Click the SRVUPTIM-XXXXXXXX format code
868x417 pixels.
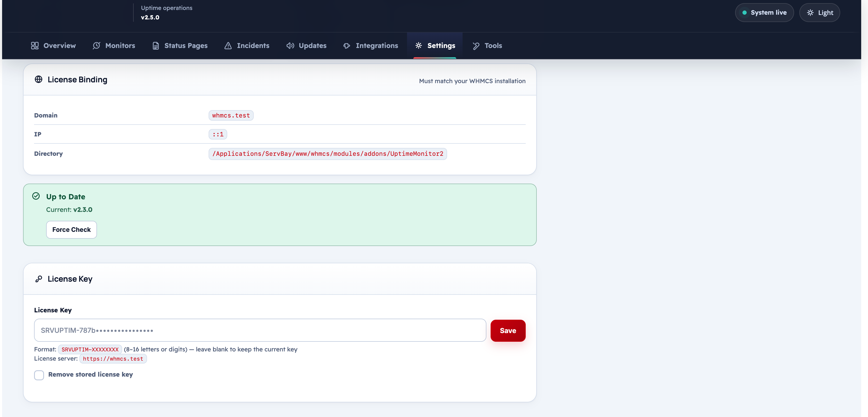click(90, 349)
